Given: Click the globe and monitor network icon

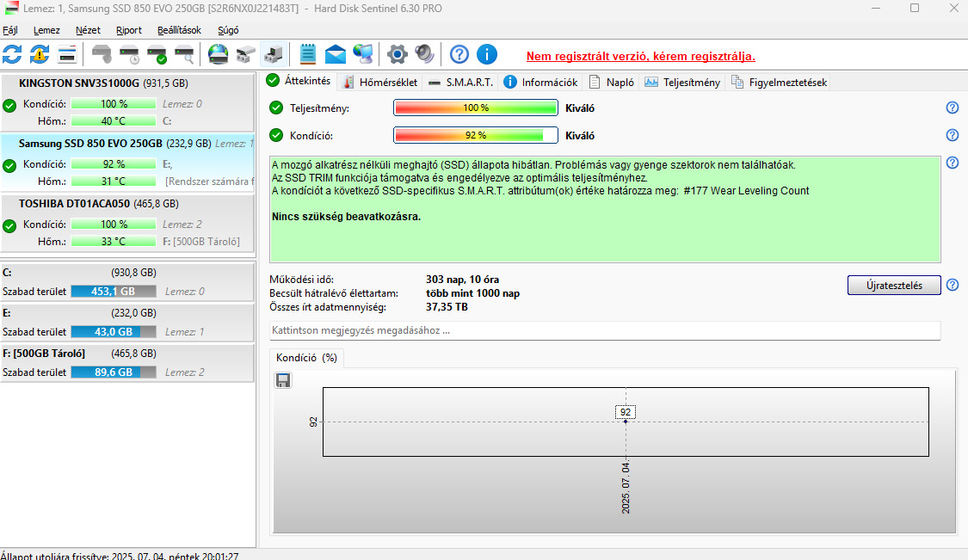Looking at the screenshot, I should pos(363,54).
